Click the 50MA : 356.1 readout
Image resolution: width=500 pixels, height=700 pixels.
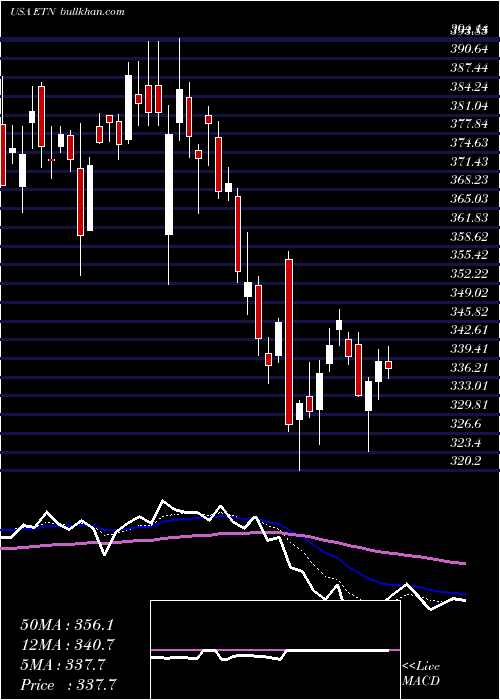[67, 625]
